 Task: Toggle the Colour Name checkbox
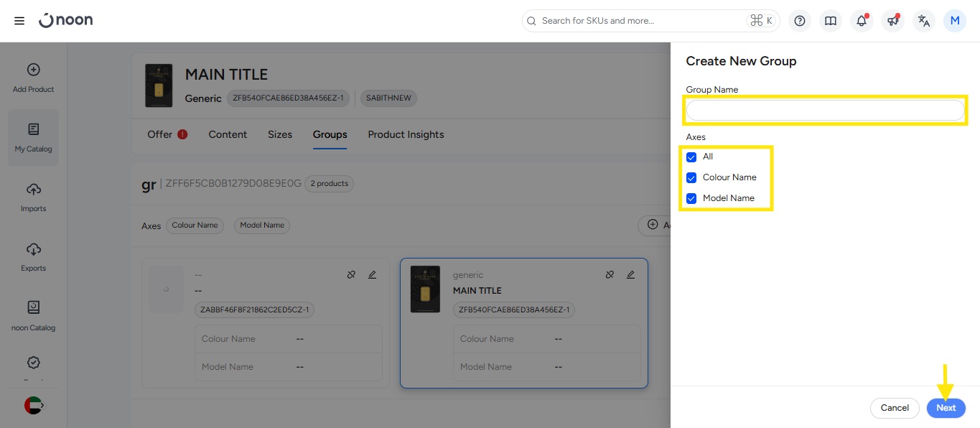[691, 178]
